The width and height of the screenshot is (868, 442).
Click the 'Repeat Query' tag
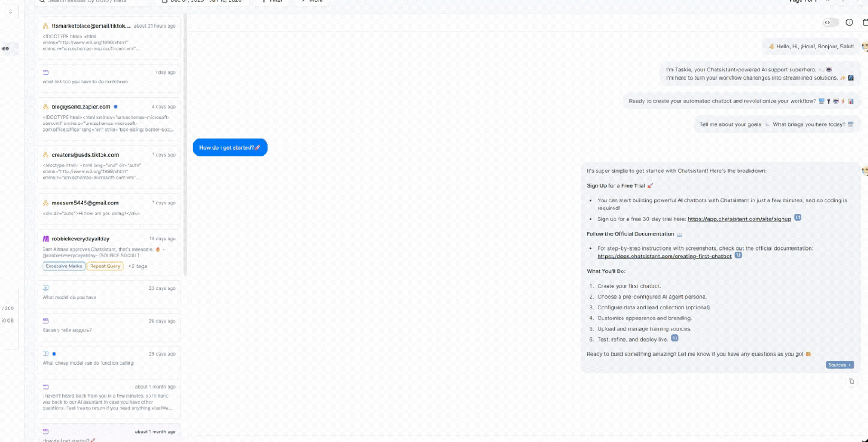[105, 266]
